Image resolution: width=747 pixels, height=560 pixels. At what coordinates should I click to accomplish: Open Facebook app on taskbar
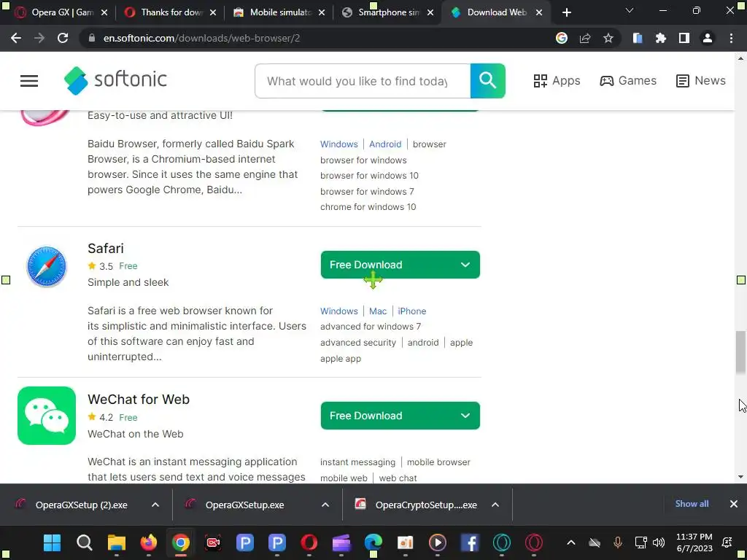470,542
